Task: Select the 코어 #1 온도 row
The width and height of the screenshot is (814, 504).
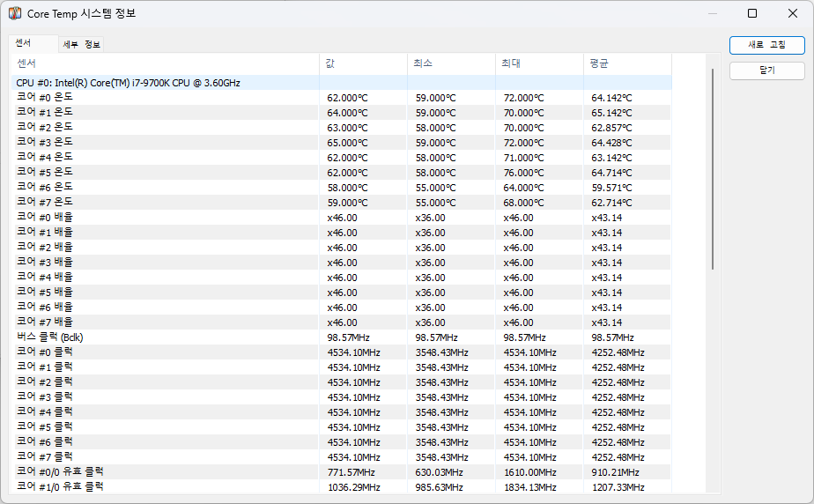Action: (x=341, y=113)
